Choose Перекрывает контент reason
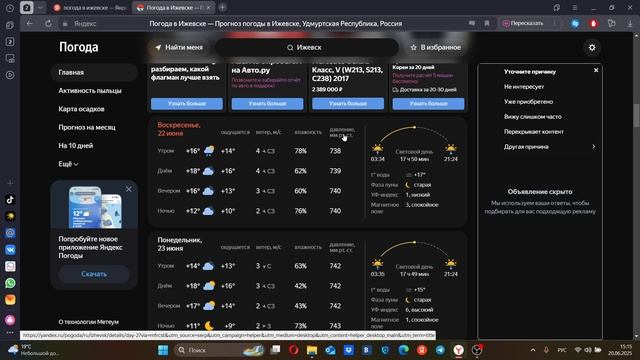This screenshot has height=360, width=640. pos(533,132)
